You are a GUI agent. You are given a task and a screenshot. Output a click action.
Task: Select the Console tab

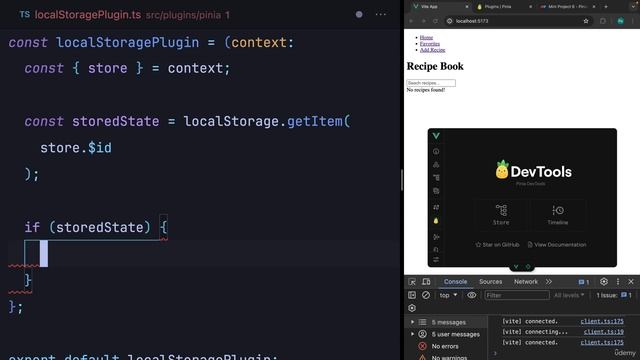tap(455, 282)
